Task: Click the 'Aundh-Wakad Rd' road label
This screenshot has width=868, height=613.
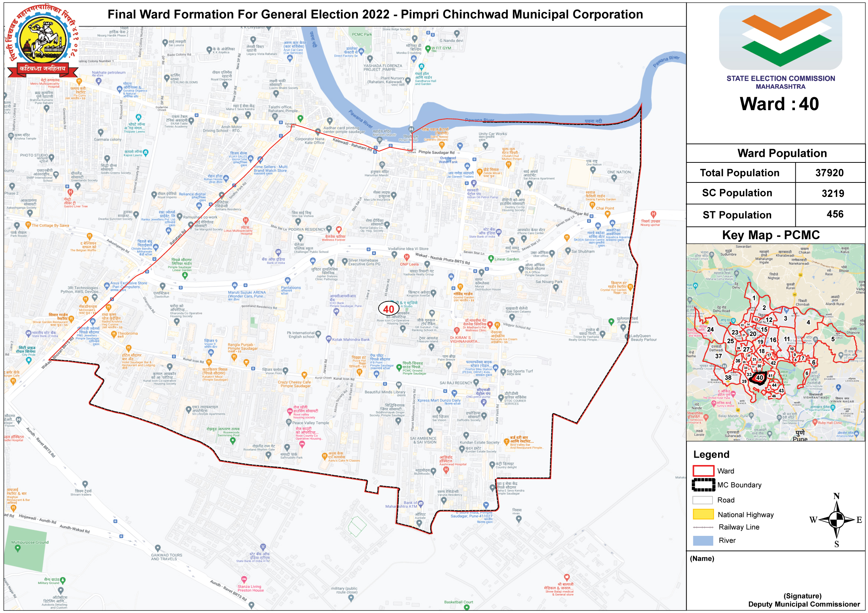Action: click(x=75, y=529)
